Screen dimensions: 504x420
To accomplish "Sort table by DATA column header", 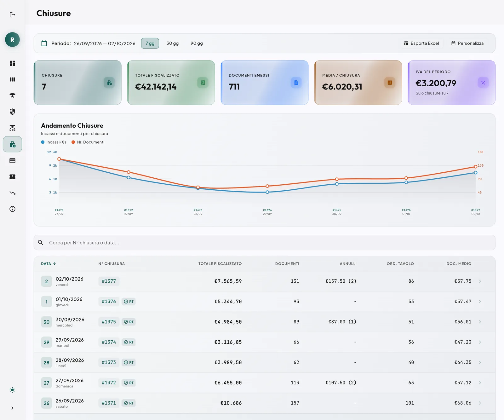I will 49,264.
